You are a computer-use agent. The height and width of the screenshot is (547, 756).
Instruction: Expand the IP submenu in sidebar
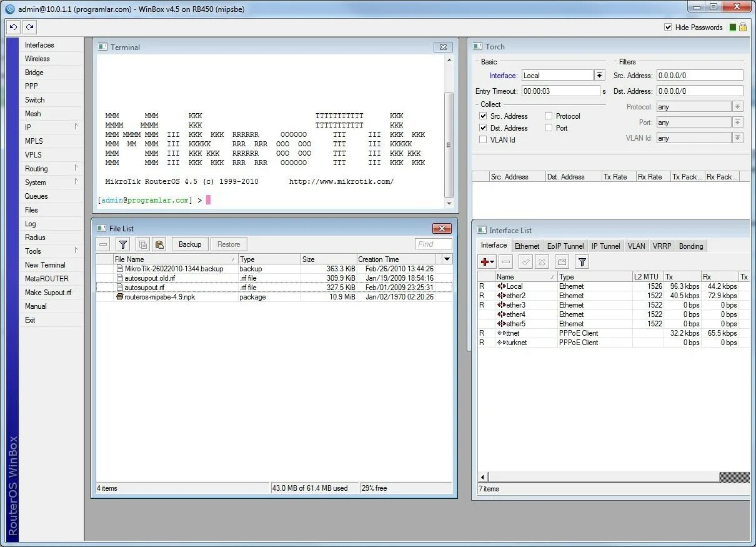(76, 127)
